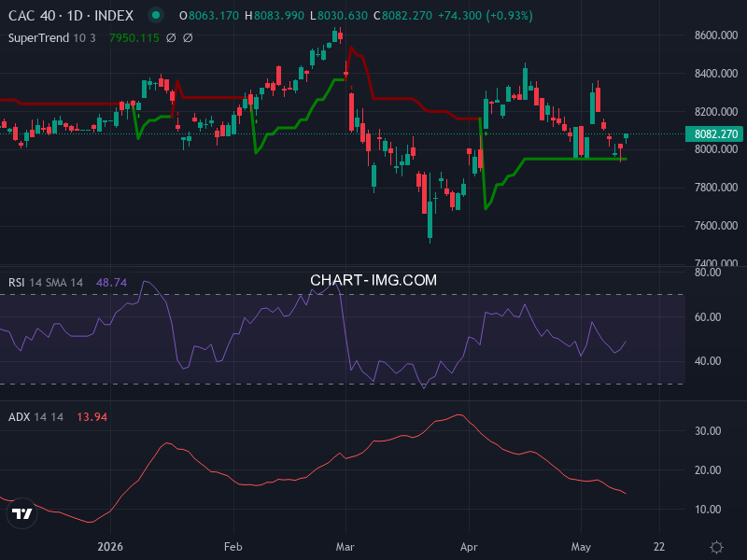The width and height of the screenshot is (747, 560).
Task: Click the close price C8082.270
Action: coord(402,16)
